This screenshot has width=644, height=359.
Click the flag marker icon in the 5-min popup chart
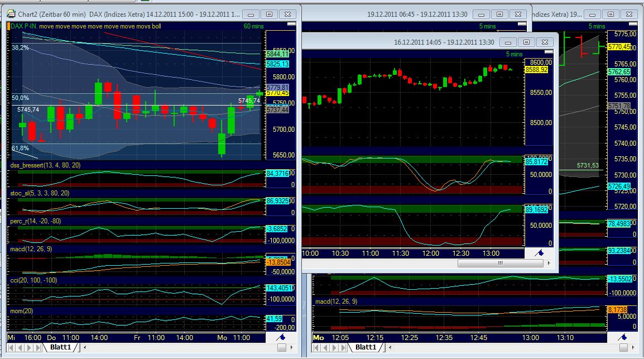pos(539,252)
